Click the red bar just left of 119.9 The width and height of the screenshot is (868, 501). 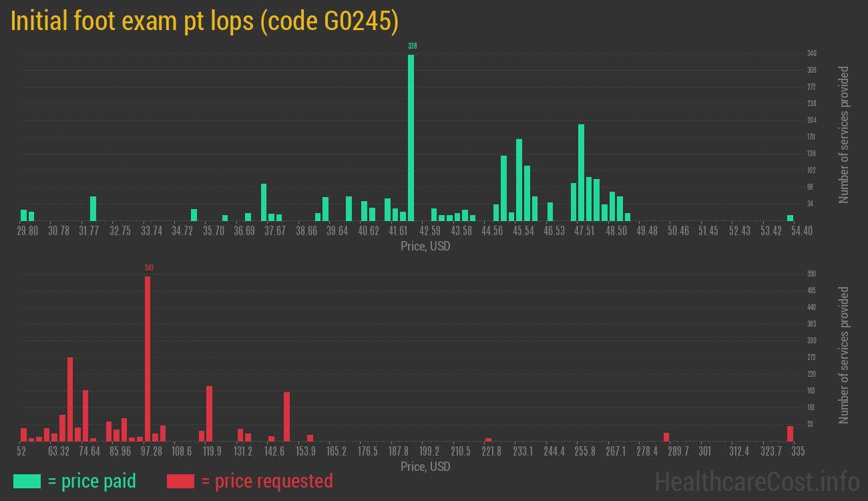209,413
